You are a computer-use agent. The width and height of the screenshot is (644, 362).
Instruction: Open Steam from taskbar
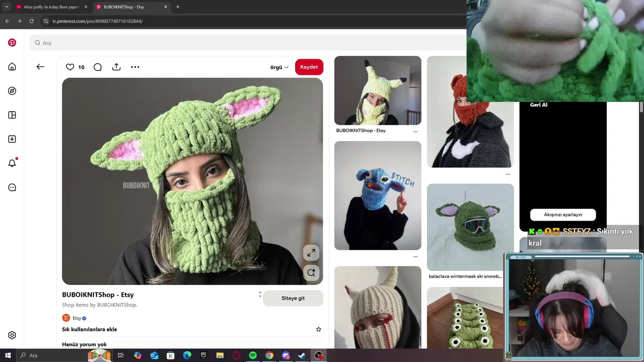(302, 355)
